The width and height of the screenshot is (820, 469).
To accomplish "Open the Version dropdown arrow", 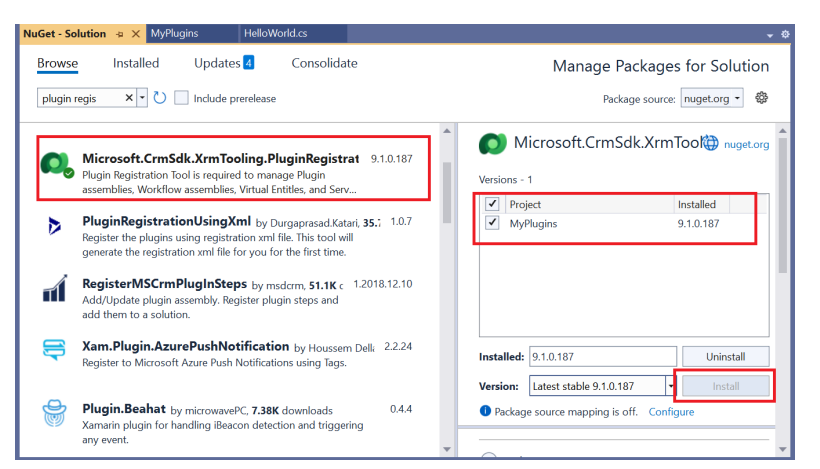I will point(670,386).
